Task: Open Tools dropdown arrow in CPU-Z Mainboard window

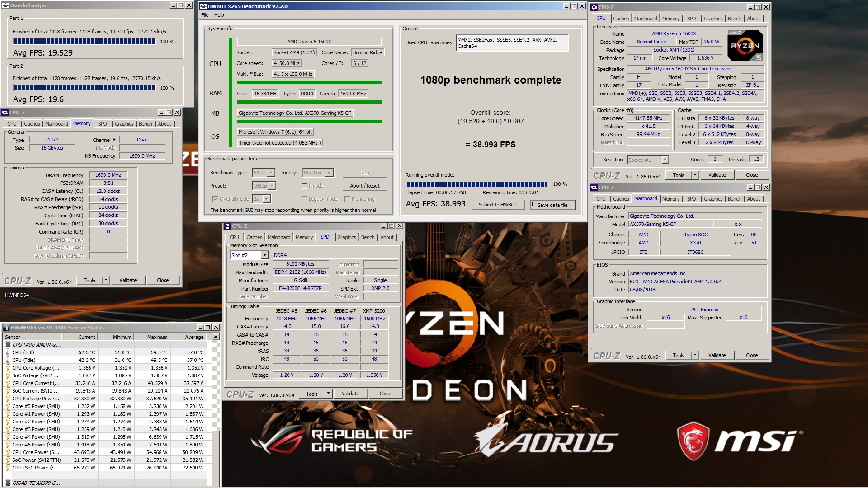Action: (695, 355)
